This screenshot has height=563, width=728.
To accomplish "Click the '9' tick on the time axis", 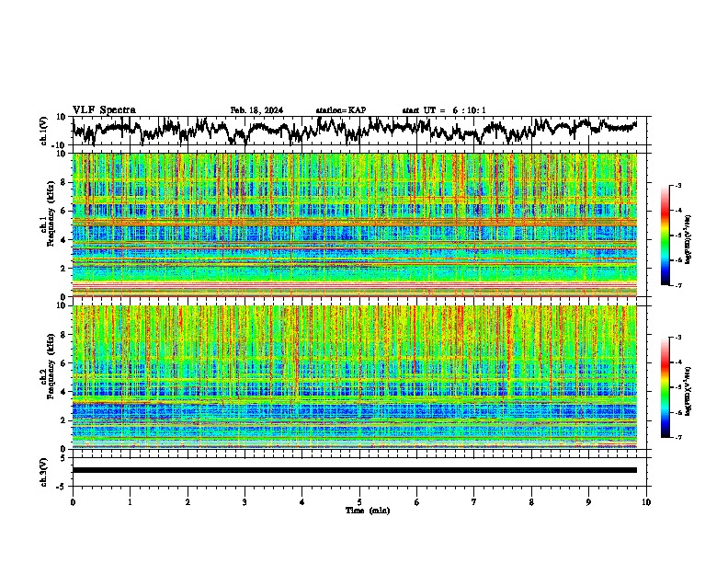I will pyautogui.click(x=588, y=502).
